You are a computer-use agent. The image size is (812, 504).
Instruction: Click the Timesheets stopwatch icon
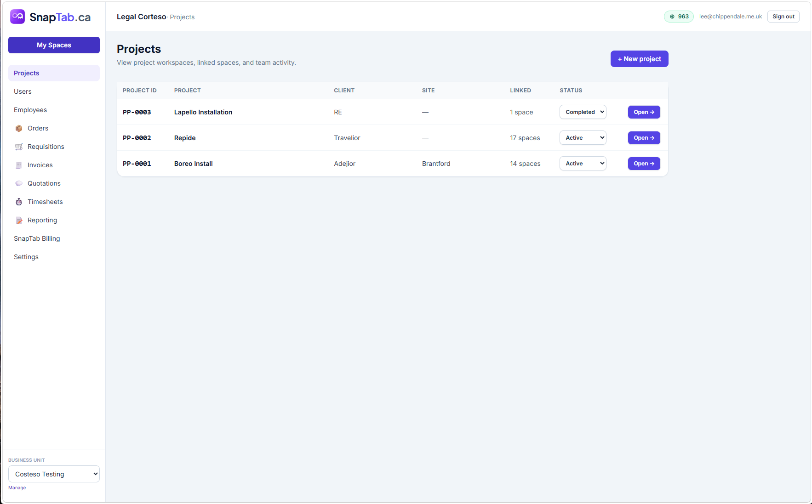19,202
